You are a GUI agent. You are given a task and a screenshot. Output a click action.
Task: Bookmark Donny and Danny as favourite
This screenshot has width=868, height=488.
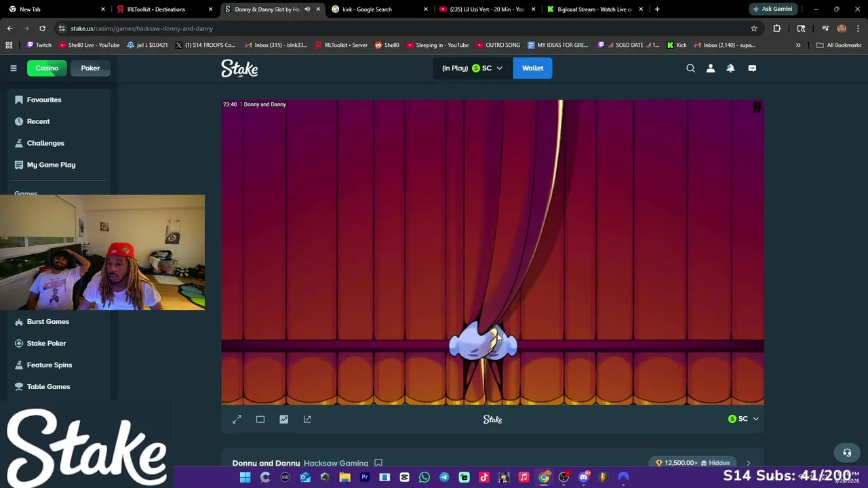click(x=378, y=464)
